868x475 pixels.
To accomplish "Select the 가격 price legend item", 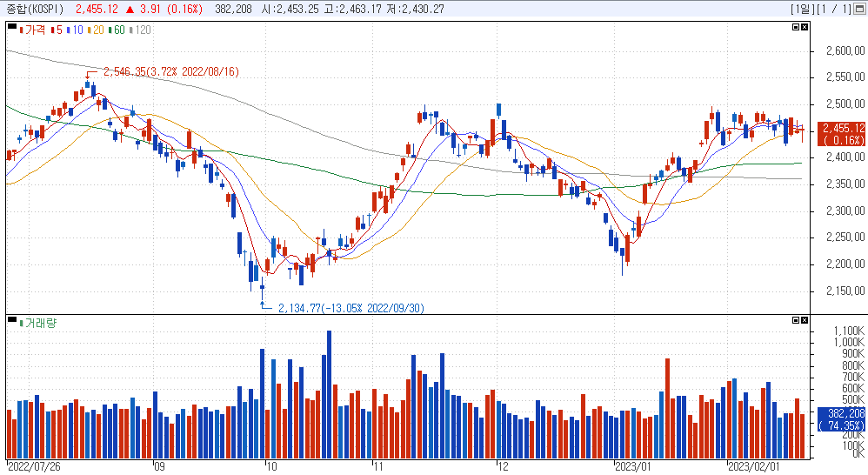I will (33, 30).
